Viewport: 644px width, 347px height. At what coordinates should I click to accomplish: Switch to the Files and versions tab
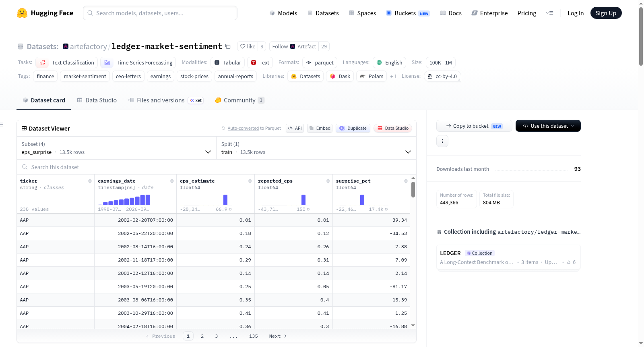[x=165, y=100]
